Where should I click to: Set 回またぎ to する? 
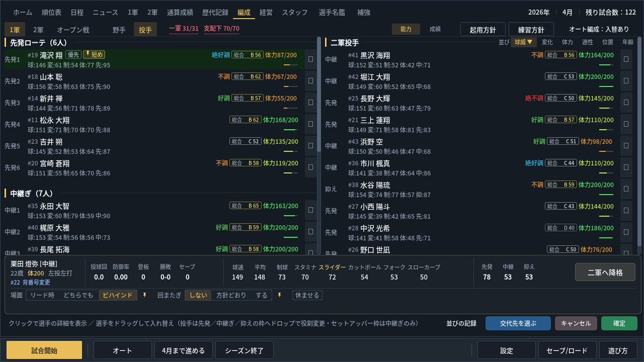(x=261, y=295)
